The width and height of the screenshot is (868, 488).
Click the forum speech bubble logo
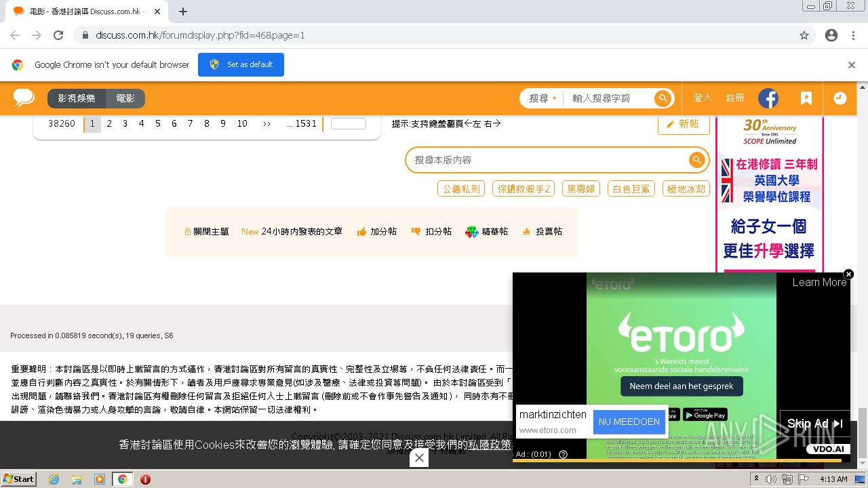pos(24,98)
